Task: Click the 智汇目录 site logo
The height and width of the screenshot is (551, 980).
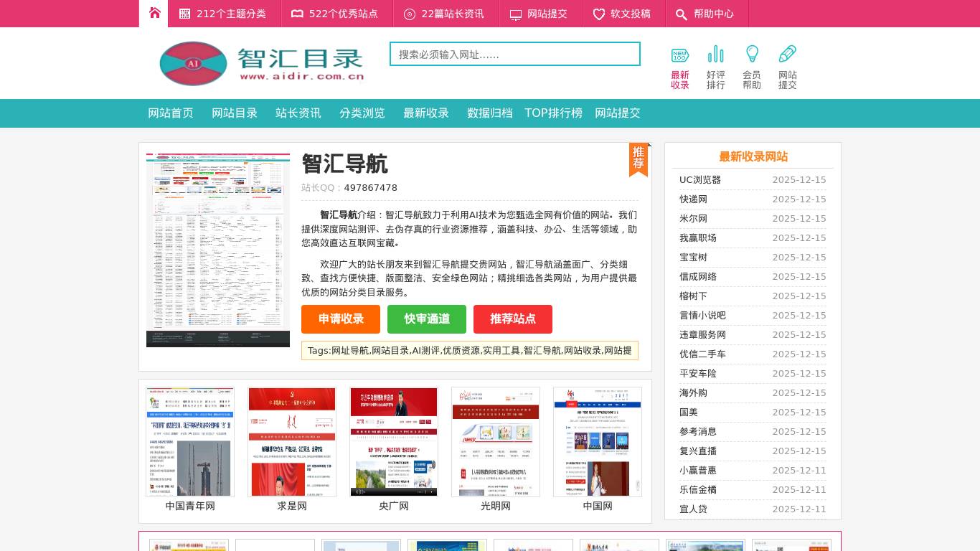Action: (261, 63)
